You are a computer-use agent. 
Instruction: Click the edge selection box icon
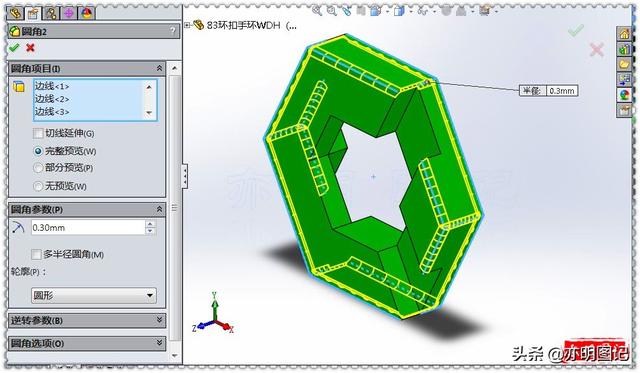click(x=19, y=87)
